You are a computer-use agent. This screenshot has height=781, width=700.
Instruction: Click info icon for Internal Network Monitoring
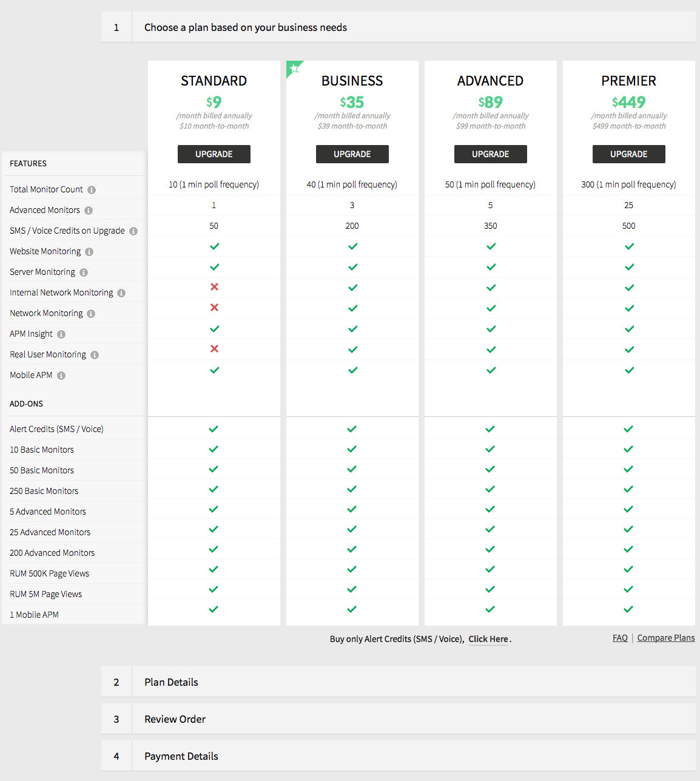(121, 293)
